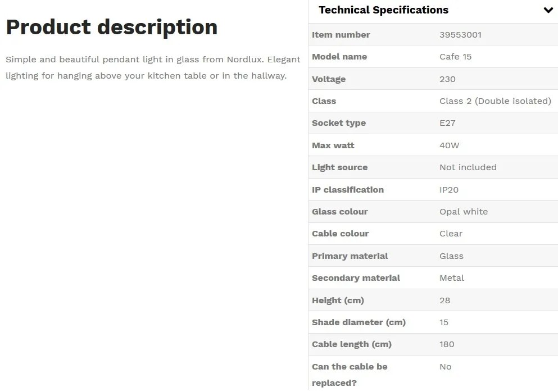Viewport: 558px width, 392px height.
Task: Click the Secondary material value Metal
Action: coord(451,278)
